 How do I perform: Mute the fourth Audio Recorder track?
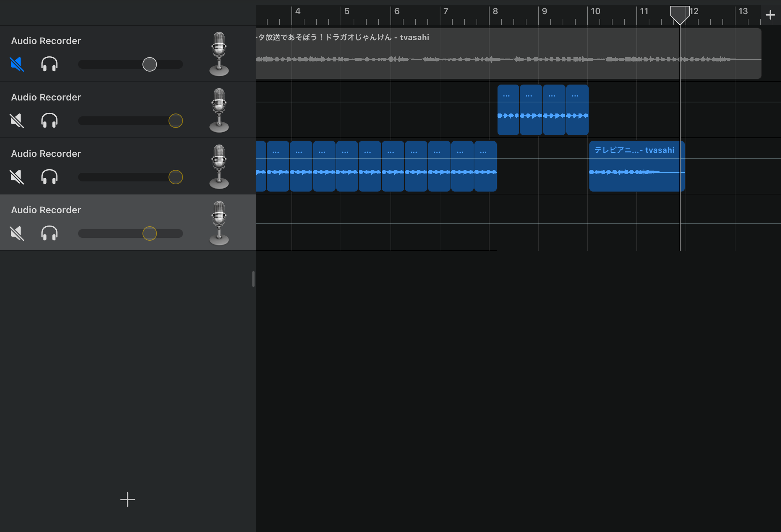coord(17,233)
